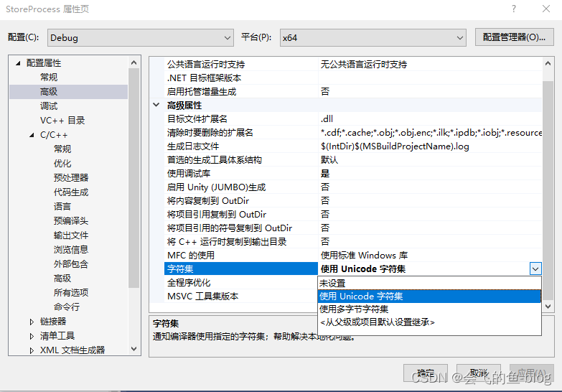
Task: Select 高级 under C/C++
Action: point(62,279)
